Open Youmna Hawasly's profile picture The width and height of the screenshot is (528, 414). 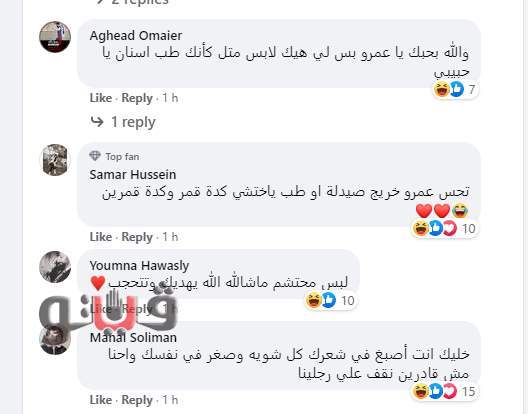click(55, 266)
